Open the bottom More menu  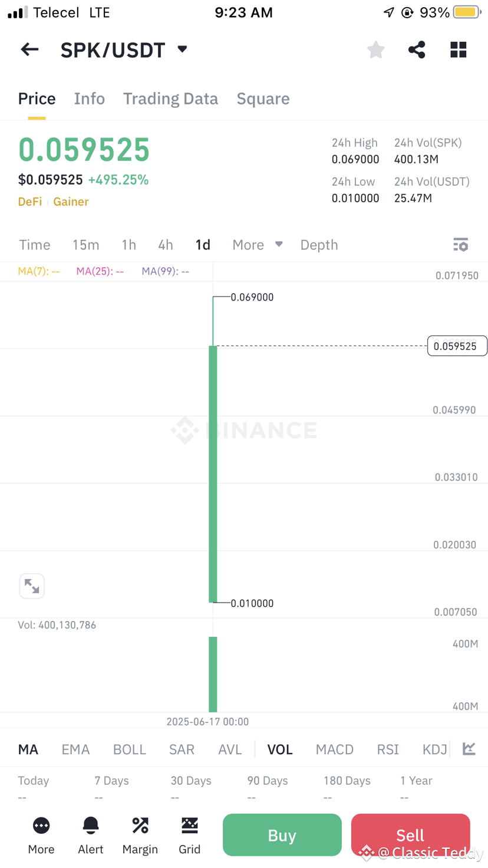point(41,836)
